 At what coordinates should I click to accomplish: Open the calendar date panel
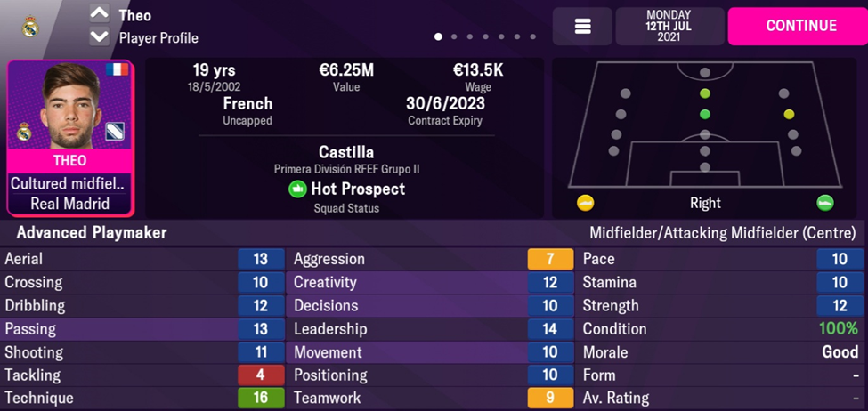coord(669,27)
